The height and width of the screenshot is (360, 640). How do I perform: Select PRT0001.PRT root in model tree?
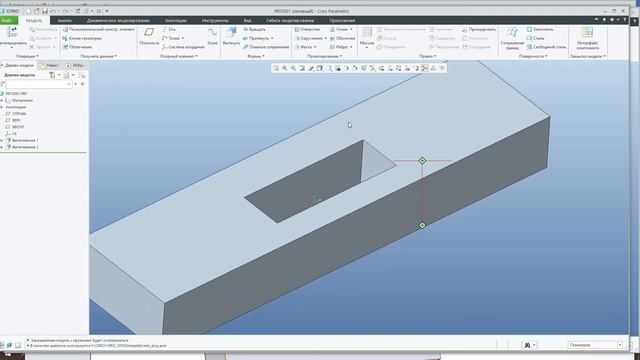pos(13,93)
